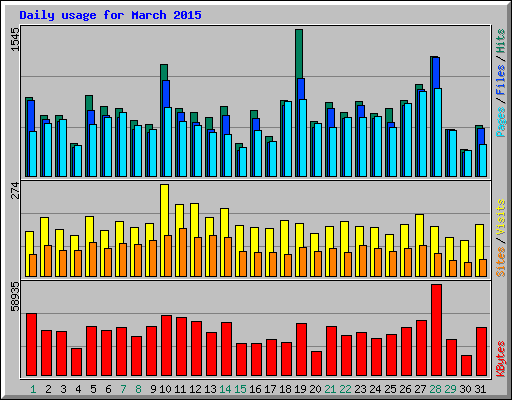Click the Visits legend label
The width and height of the screenshot is (512, 400).
[501, 218]
